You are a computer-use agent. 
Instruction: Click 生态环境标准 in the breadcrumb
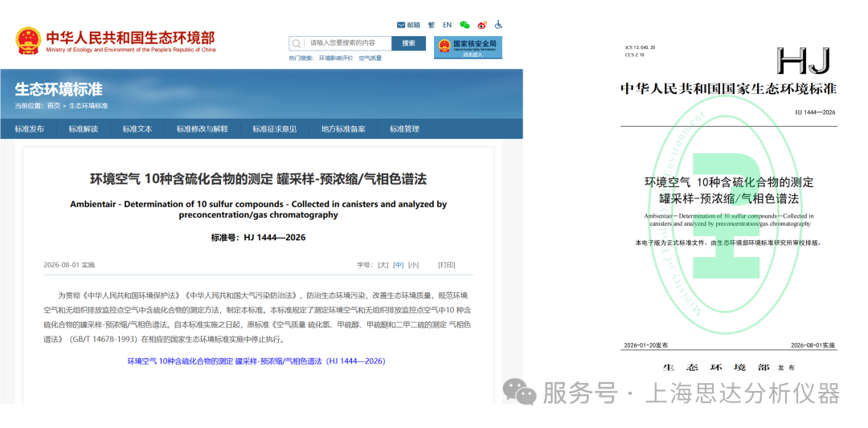coord(88,106)
